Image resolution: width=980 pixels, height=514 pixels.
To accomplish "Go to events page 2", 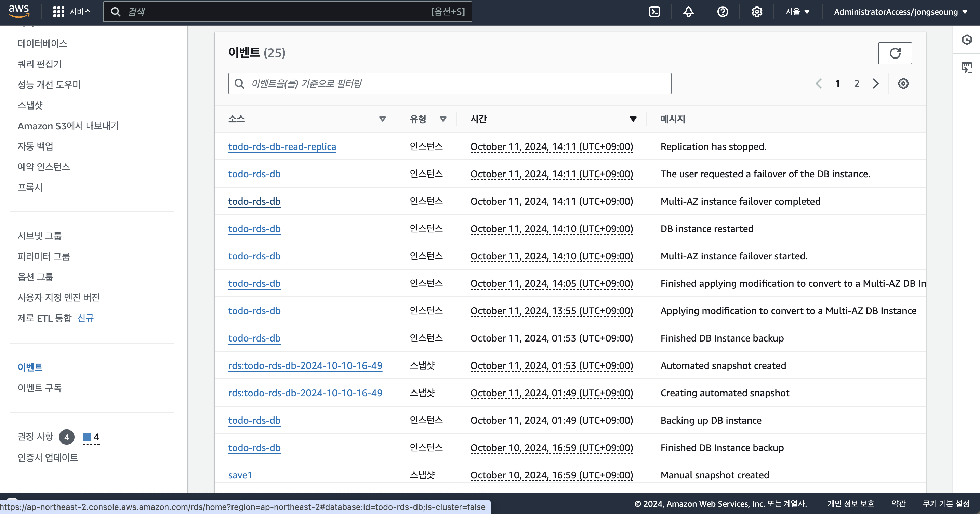I will (856, 83).
